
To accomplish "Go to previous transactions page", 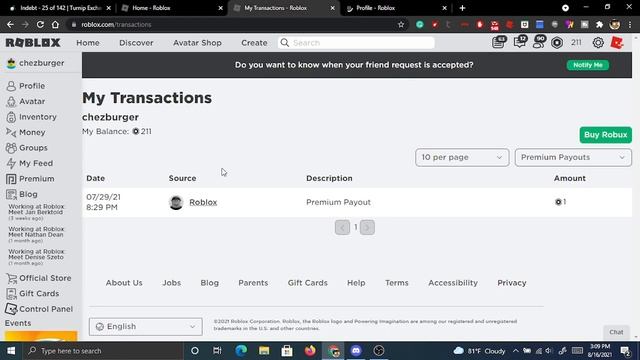I will (x=342, y=227).
